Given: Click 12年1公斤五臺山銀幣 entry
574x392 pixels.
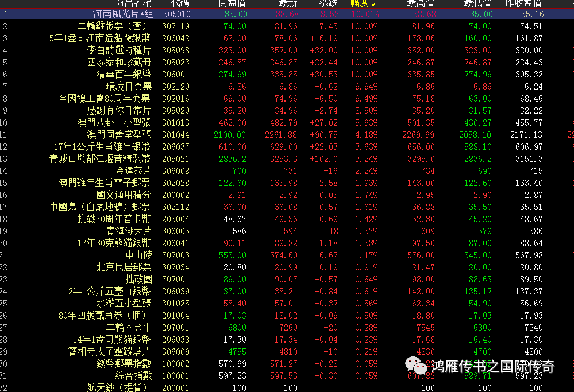Looking at the screenshot, I should (107, 292).
